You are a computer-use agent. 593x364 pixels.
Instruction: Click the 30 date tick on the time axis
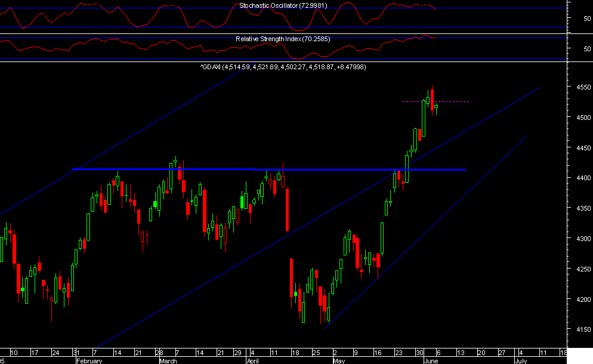point(419,352)
